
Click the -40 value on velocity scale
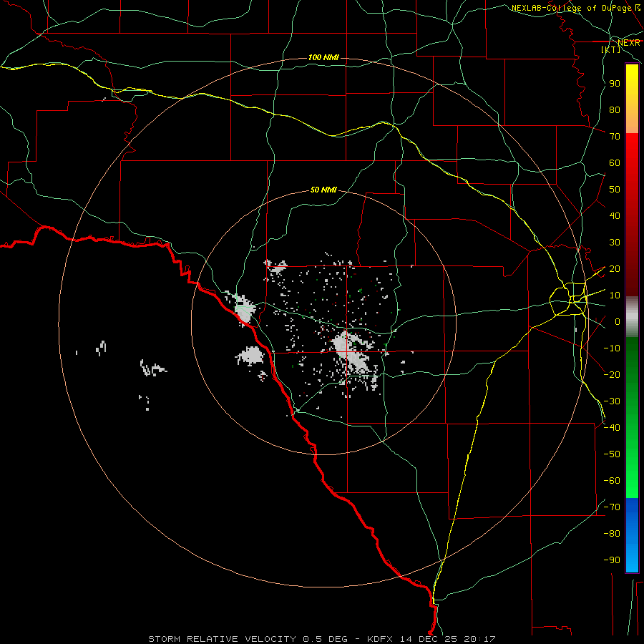[612, 428]
